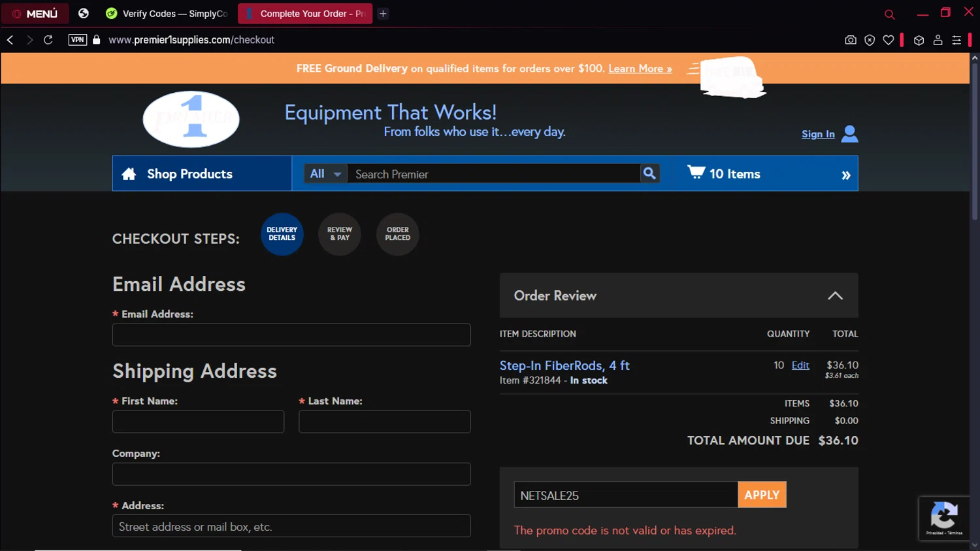Viewport: 980px width, 551px height.
Task: Go back to the previous page
Action: click(x=10, y=40)
